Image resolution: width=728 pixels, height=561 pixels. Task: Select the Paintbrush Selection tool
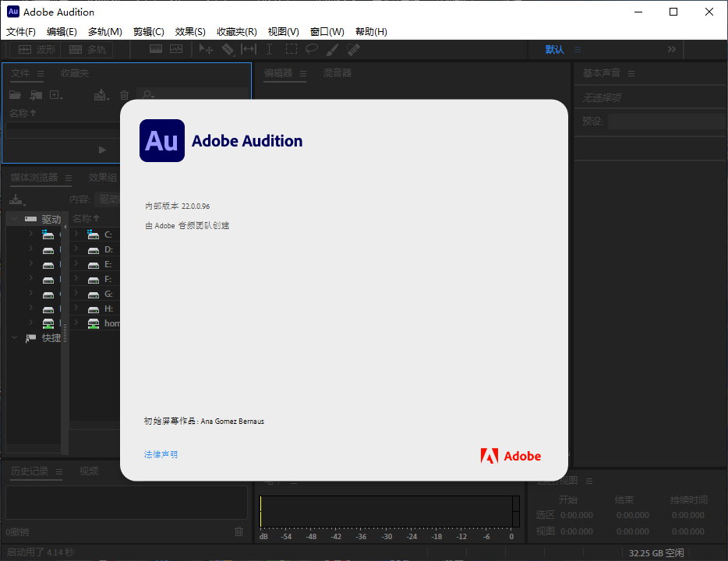[332, 49]
